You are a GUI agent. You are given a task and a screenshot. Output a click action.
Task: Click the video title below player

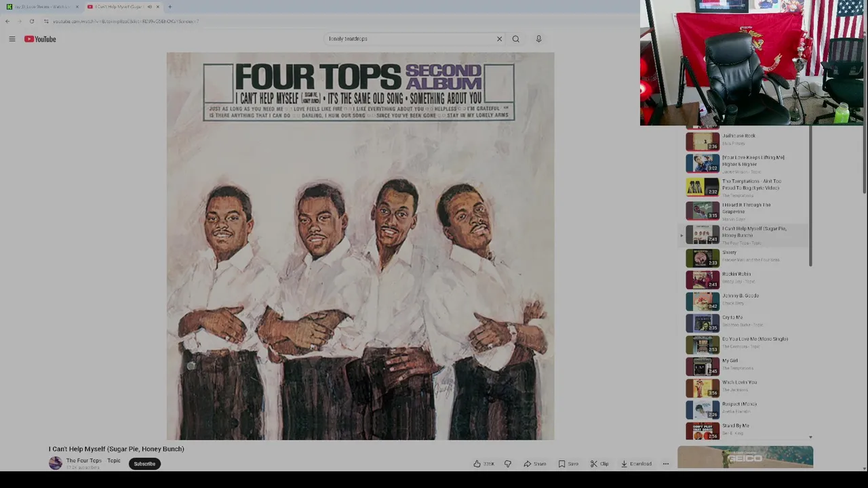[117, 449]
